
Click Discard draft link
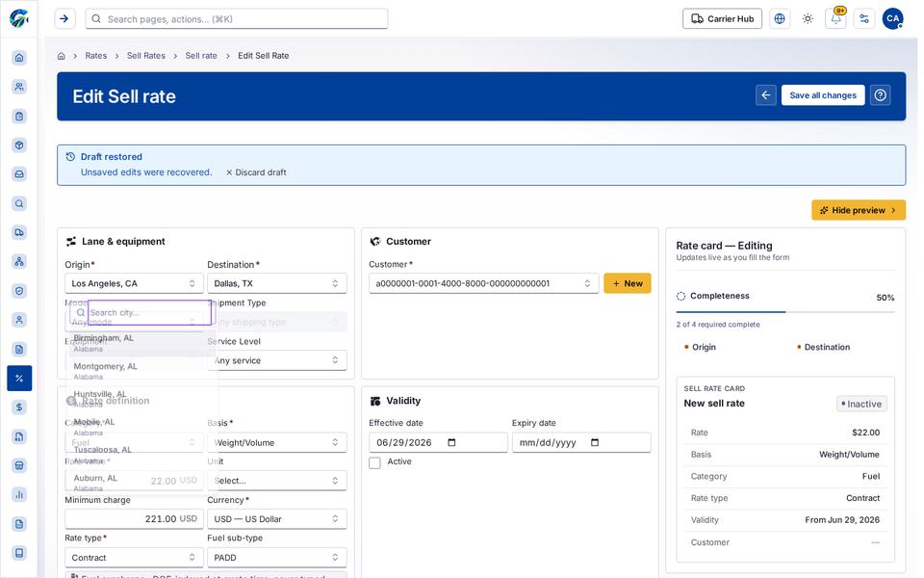[x=256, y=172]
